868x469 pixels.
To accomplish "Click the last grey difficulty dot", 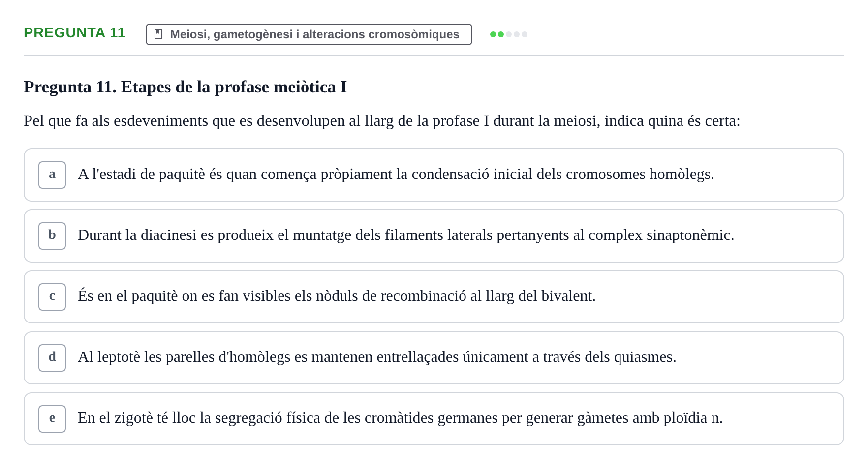I will [525, 34].
